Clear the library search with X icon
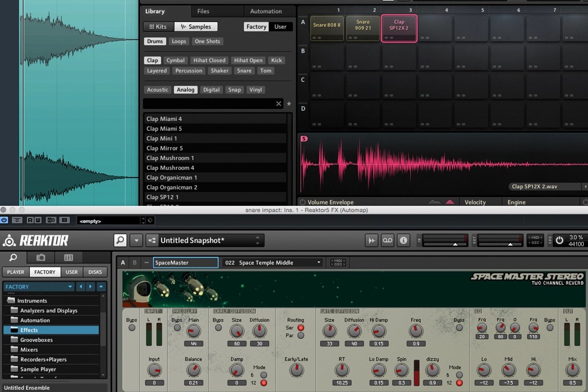The image size is (588, 392). pos(279,103)
